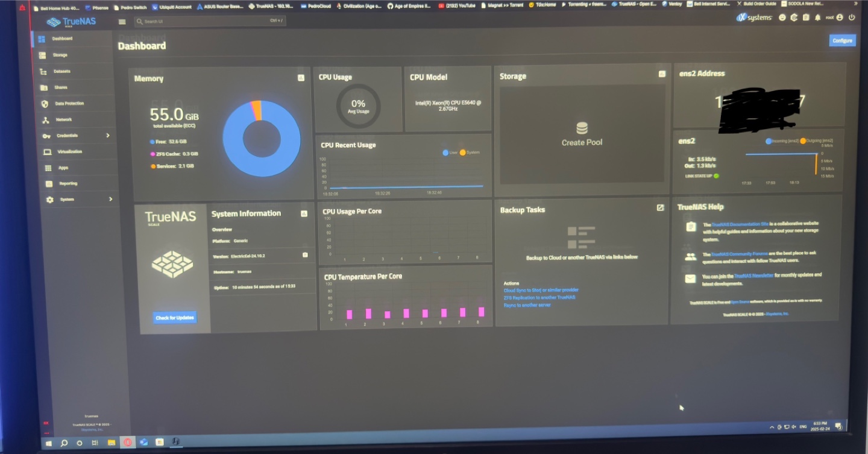The width and height of the screenshot is (868, 454).
Task: Open the TrueNAS Community Forums link
Action: [x=738, y=254]
